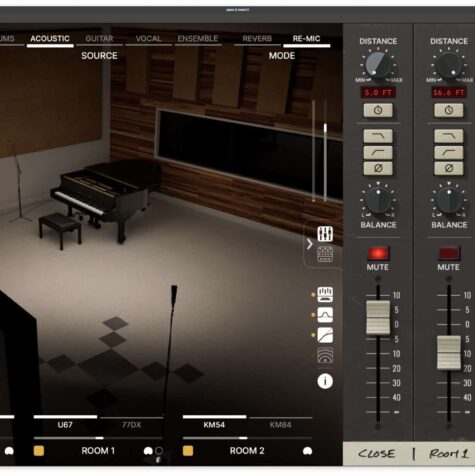This screenshot has width=475, height=475.
Task: Enable the high-cut filter on ROOM 1 channel
Action: click(x=448, y=136)
